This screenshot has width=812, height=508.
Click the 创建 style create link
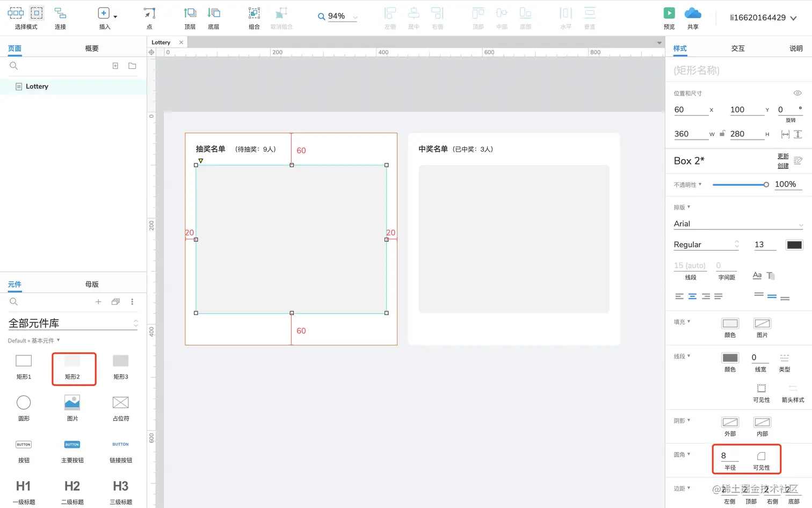pyautogui.click(x=783, y=166)
